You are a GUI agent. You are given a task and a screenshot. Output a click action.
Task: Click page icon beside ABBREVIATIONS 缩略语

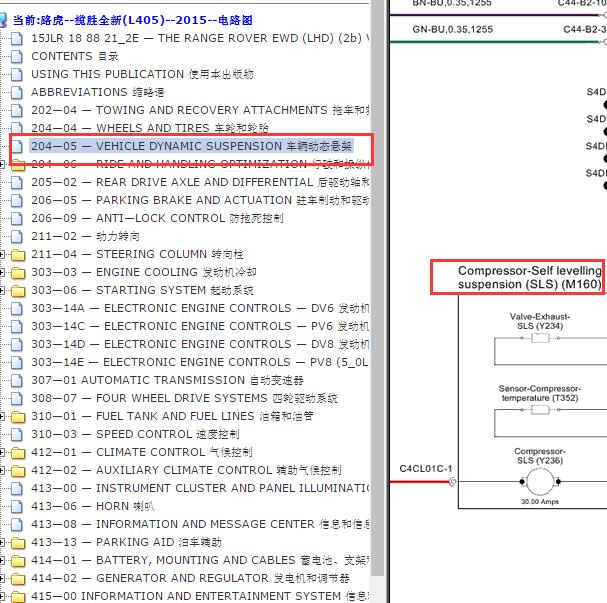(17, 93)
